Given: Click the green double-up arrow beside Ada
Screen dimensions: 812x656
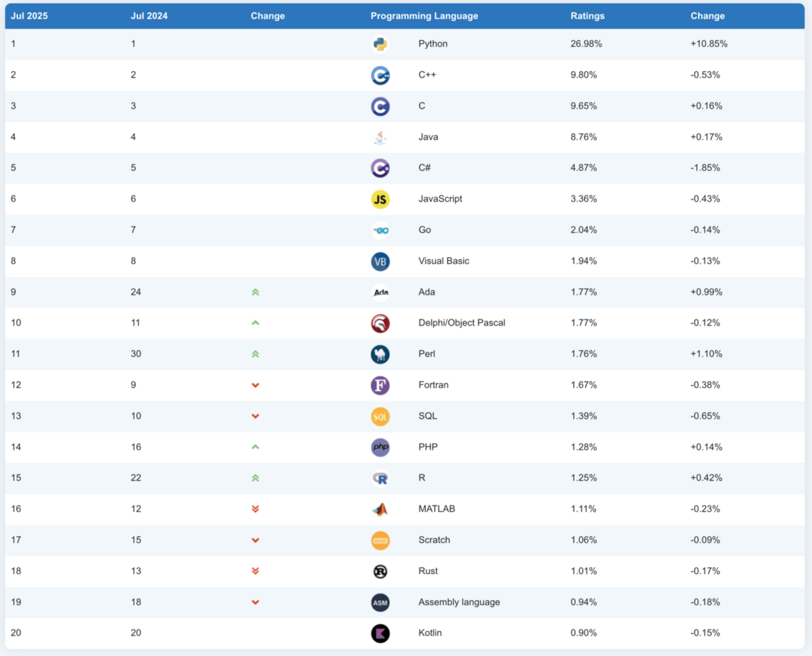Looking at the screenshot, I should 255,292.
